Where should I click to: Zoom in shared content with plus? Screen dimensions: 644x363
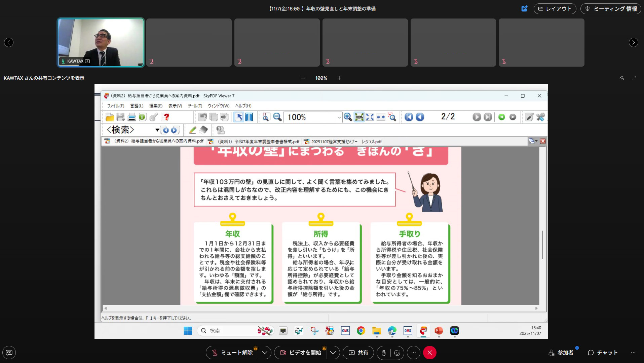tap(339, 78)
